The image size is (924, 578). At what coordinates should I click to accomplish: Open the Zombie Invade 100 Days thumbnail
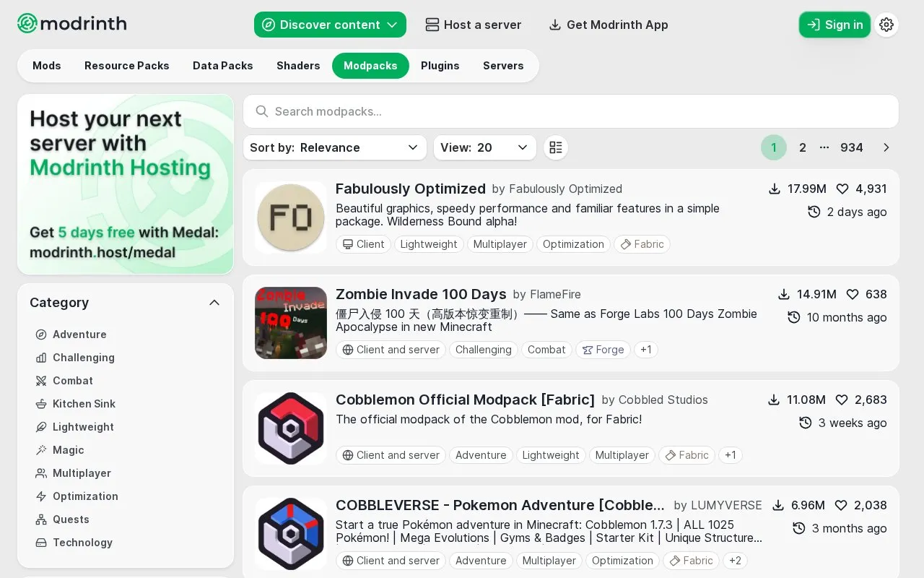click(x=291, y=323)
